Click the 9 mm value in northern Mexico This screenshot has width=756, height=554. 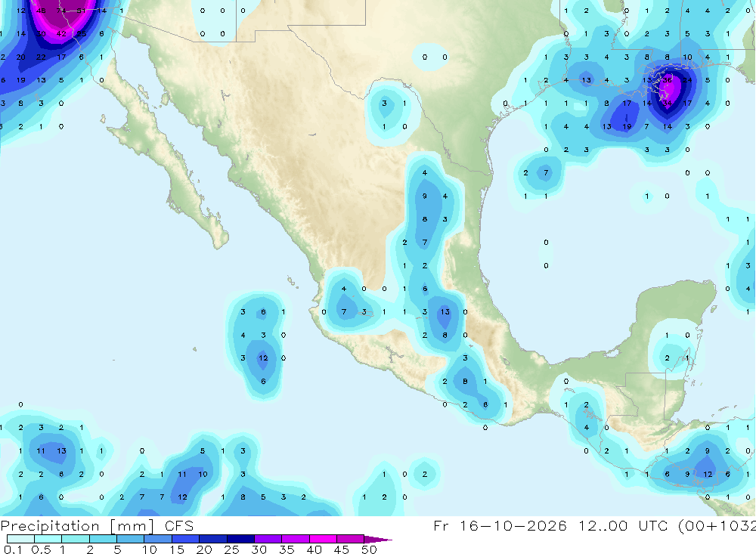[425, 196]
